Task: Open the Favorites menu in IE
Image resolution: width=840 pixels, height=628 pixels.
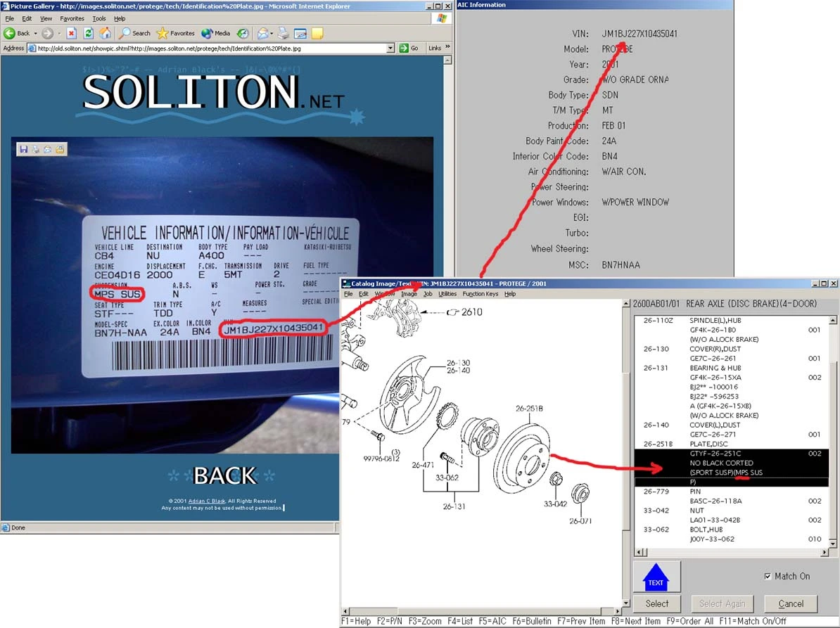Action: point(72,18)
